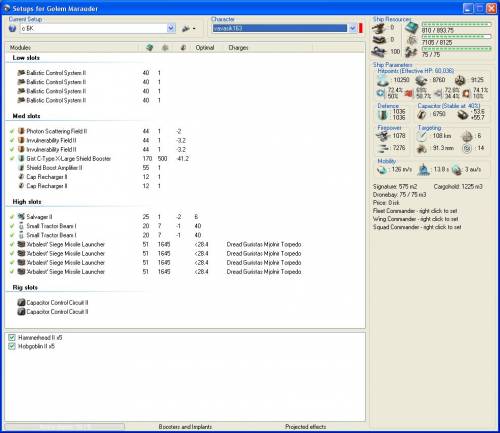Toggle the Salvager II active checkmark
The image size is (500, 433).
click(12, 217)
